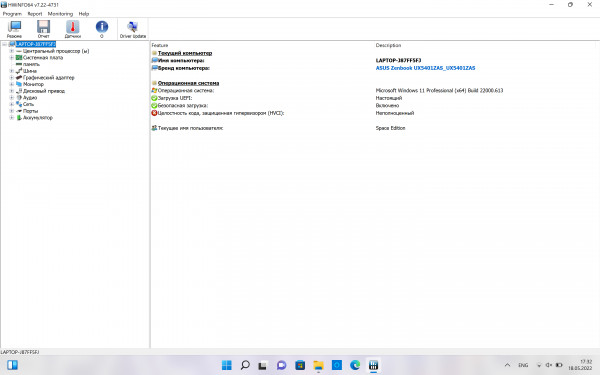Viewport: 600px width, 375px height.
Task: Click the Driver Update toolbar icon
Action: tap(133, 29)
